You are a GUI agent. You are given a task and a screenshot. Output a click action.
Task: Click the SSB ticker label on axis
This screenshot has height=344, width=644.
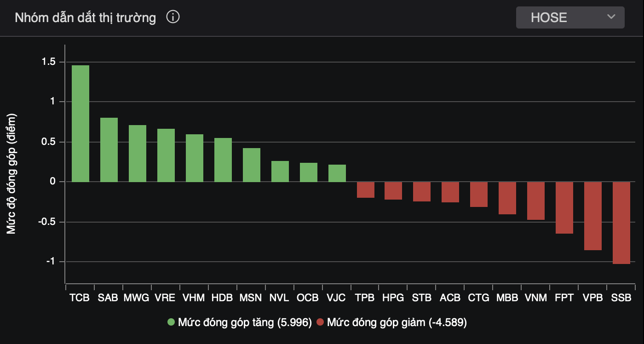pos(621,298)
